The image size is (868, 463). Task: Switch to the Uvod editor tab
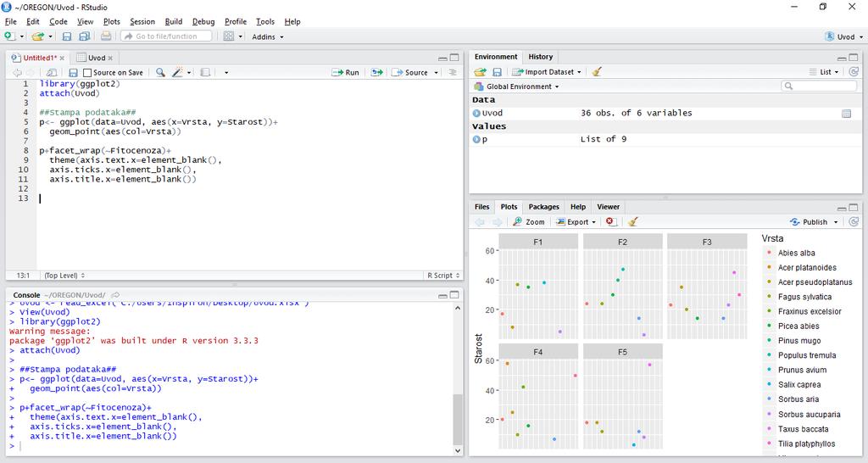tap(97, 58)
